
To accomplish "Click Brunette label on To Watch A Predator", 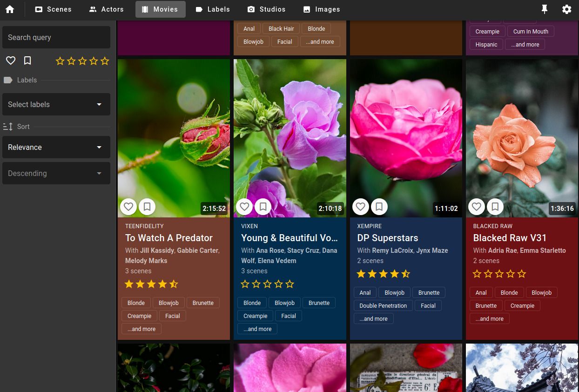I will pos(203,303).
